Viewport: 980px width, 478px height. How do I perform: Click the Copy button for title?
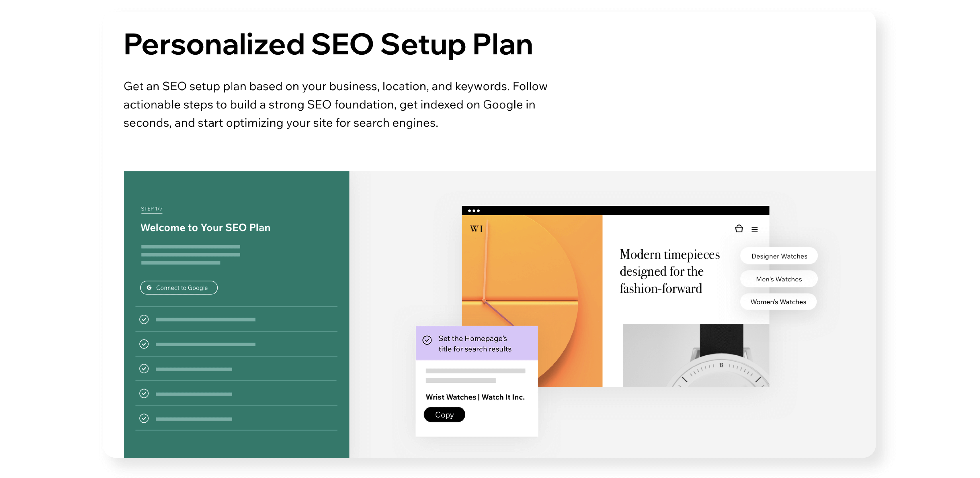click(x=444, y=414)
